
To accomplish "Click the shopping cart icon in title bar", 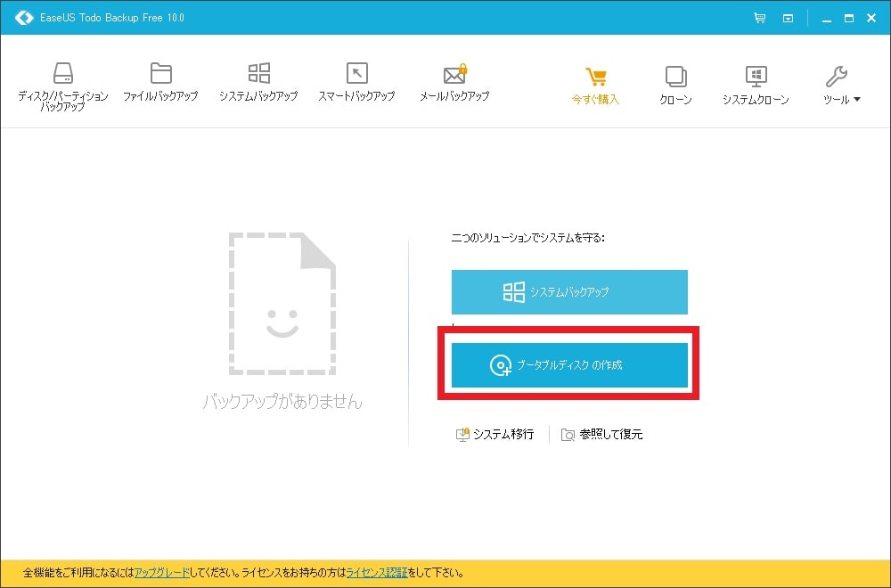I will (759, 18).
